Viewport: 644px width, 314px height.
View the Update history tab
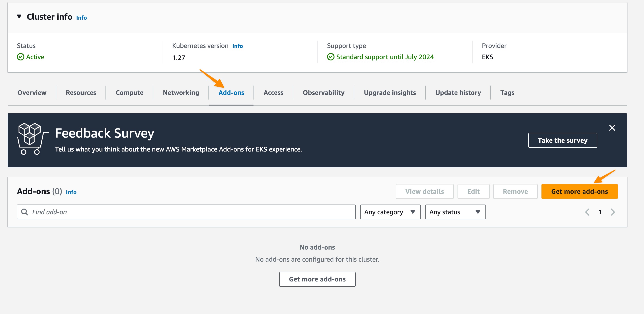(x=458, y=93)
